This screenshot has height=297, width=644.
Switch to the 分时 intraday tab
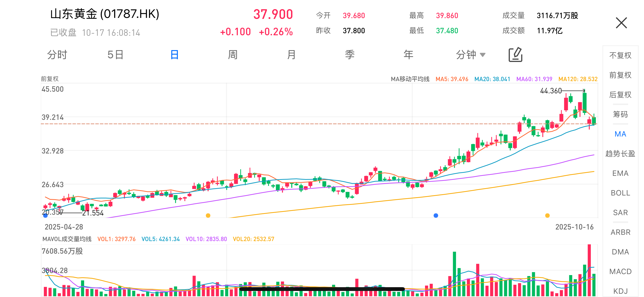point(57,55)
